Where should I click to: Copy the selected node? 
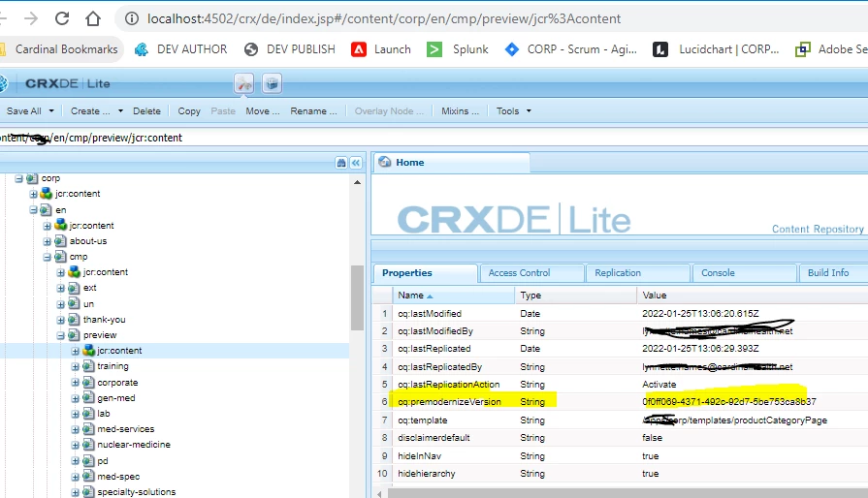point(189,111)
